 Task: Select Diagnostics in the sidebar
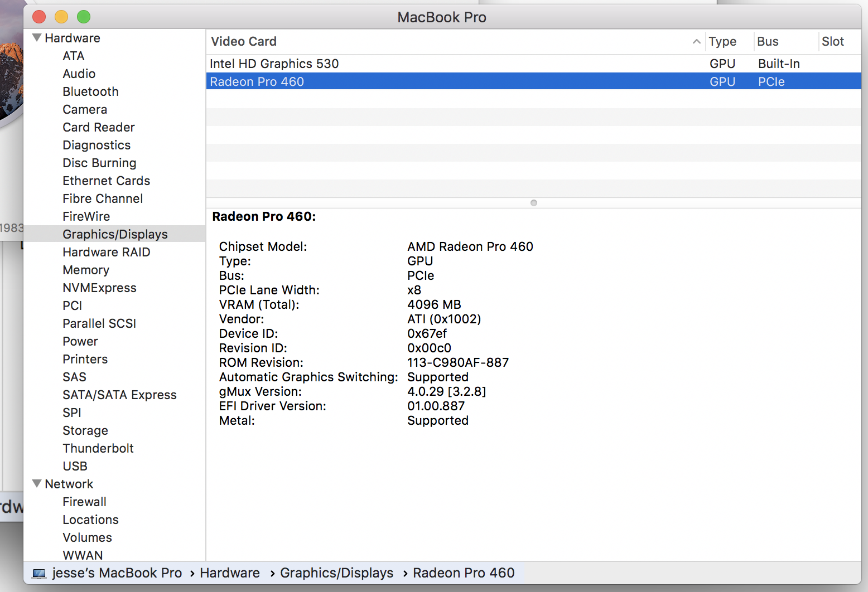click(x=97, y=145)
